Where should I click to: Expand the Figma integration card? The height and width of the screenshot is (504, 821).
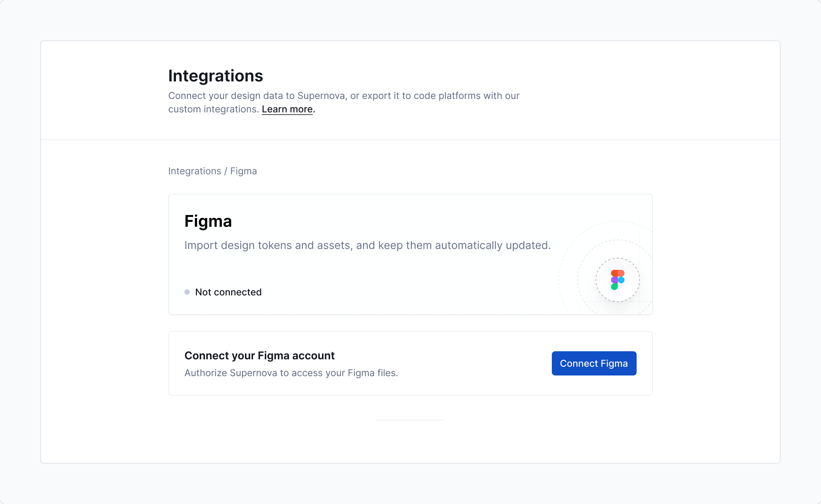pos(410,254)
